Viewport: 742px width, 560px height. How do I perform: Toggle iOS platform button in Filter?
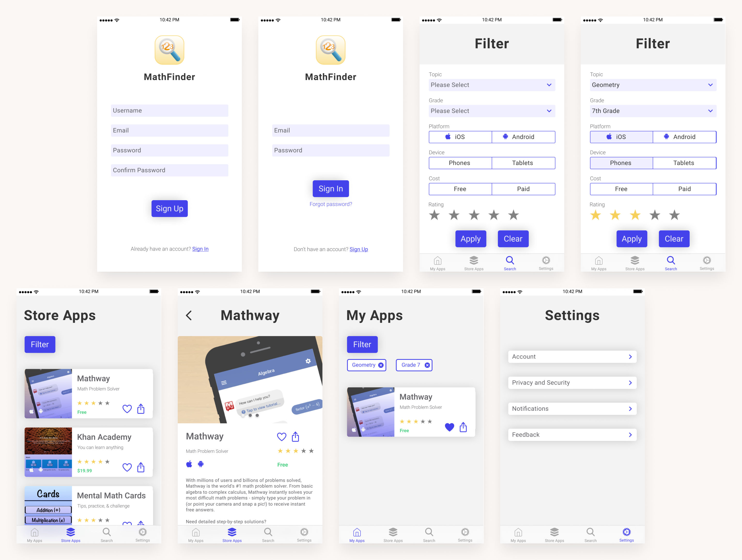point(460,137)
